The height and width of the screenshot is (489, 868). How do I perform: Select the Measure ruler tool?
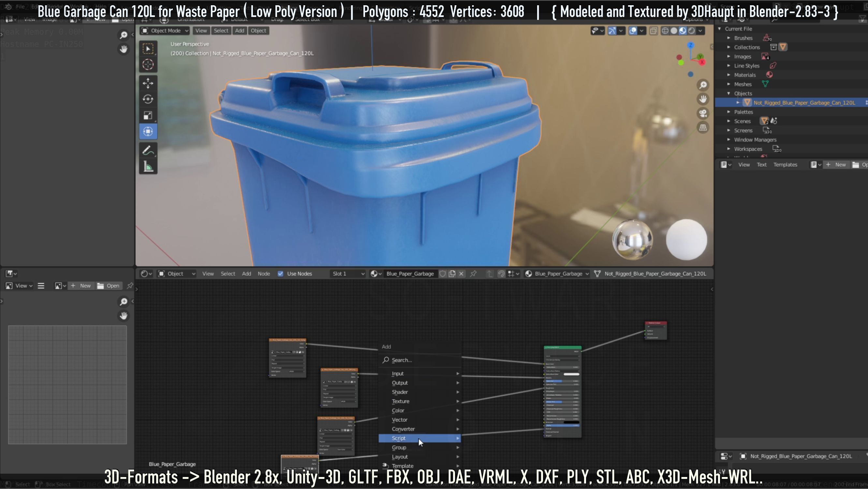148,167
